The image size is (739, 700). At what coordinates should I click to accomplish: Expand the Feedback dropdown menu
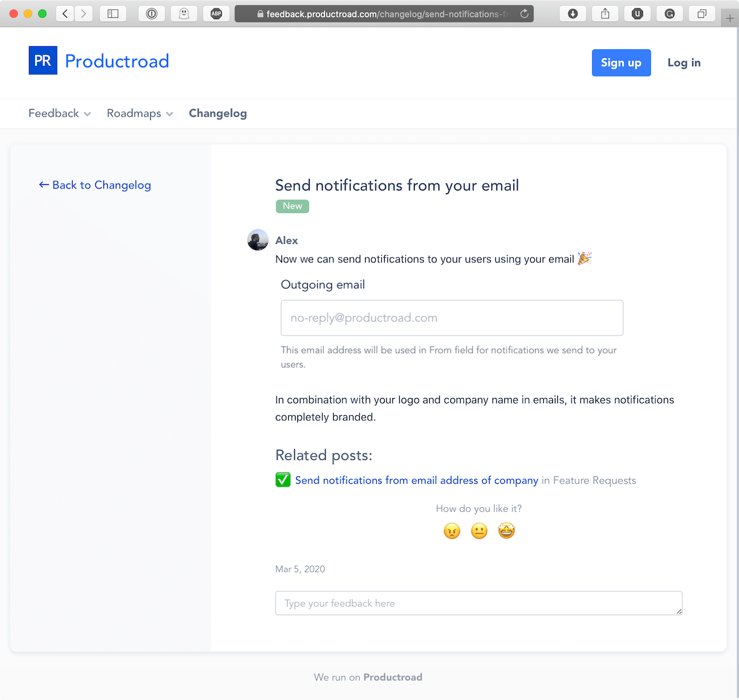[x=60, y=113]
